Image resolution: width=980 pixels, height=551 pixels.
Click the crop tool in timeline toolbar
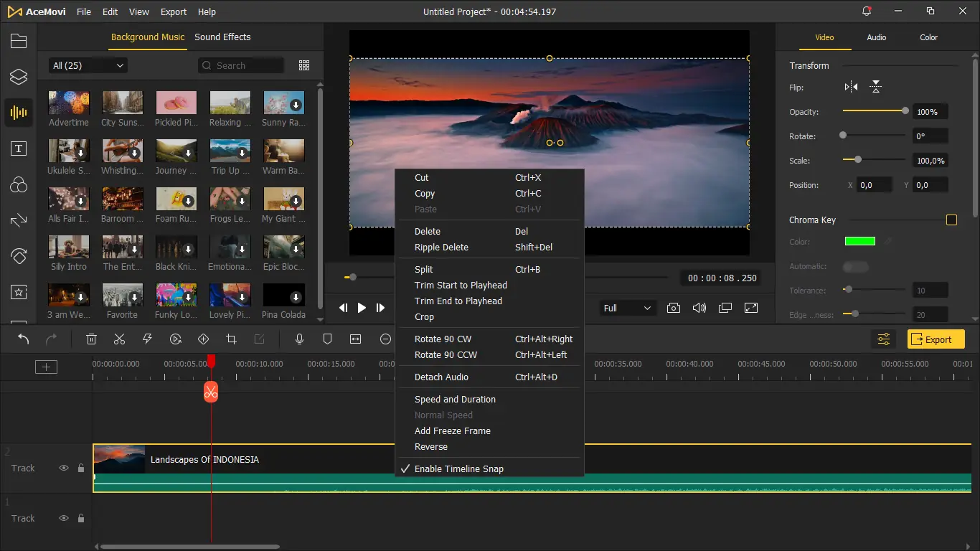[x=231, y=339]
